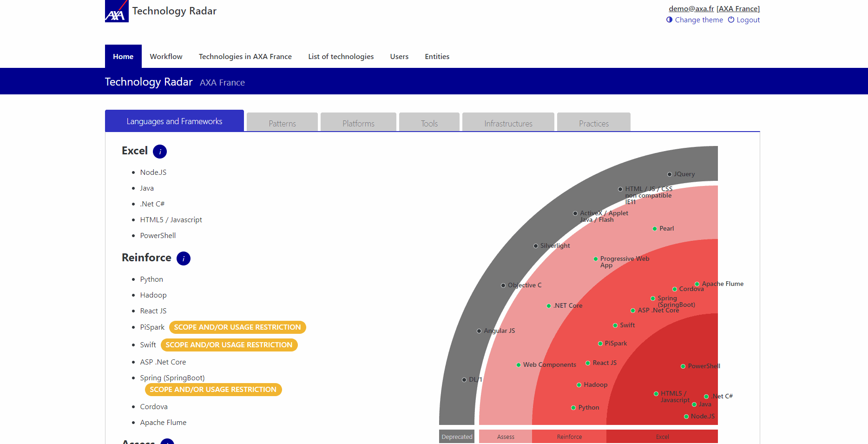This screenshot has height=444, width=868.
Task: Click React JS in the Reinforce list
Action: pyautogui.click(x=153, y=311)
